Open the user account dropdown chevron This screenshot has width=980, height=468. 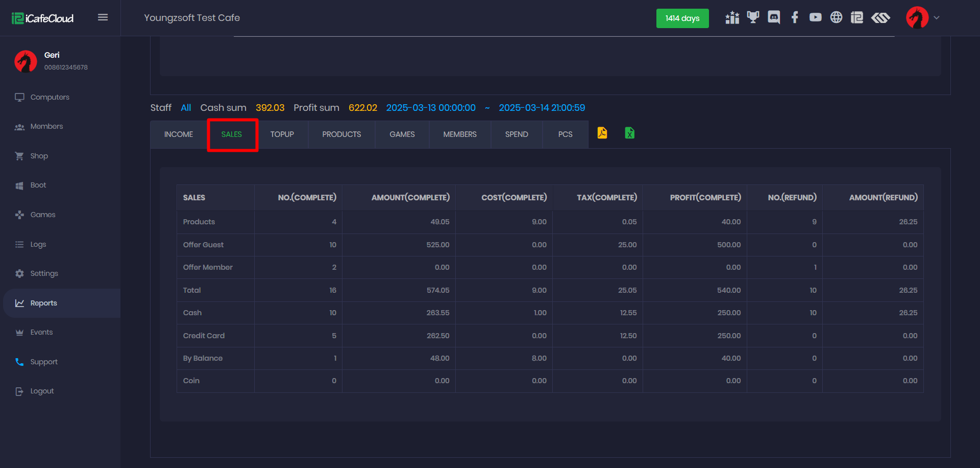point(938,17)
